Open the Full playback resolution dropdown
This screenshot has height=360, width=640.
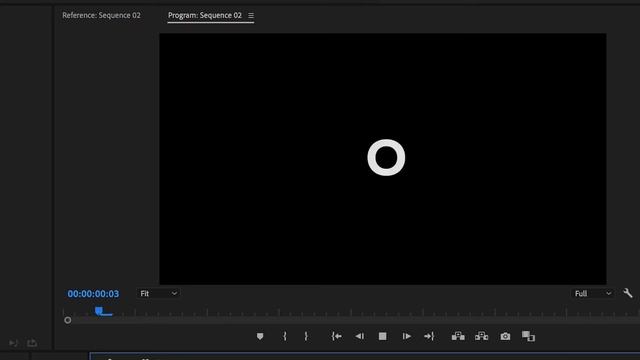(x=593, y=293)
